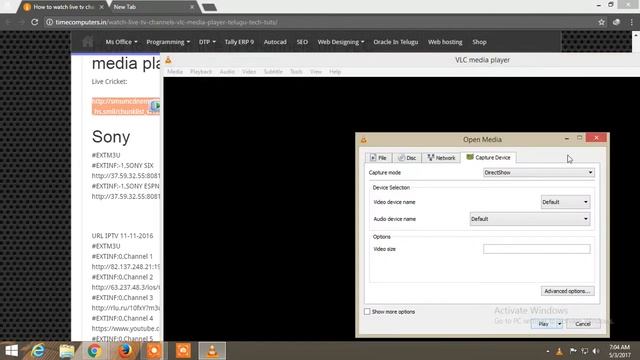Screen dimensions: 640x360
Task: Click the text URL IPTV 11-11-2016
Action: pyautogui.click(x=122, y=236)
